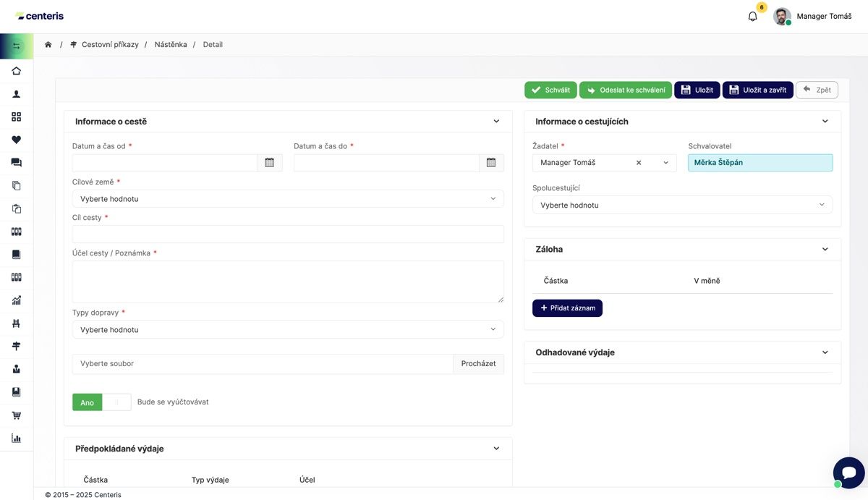868x500 pixels.
Task: Open the chair icon in the sidebar
Action: pyautogui.click(x=16, y=323)
